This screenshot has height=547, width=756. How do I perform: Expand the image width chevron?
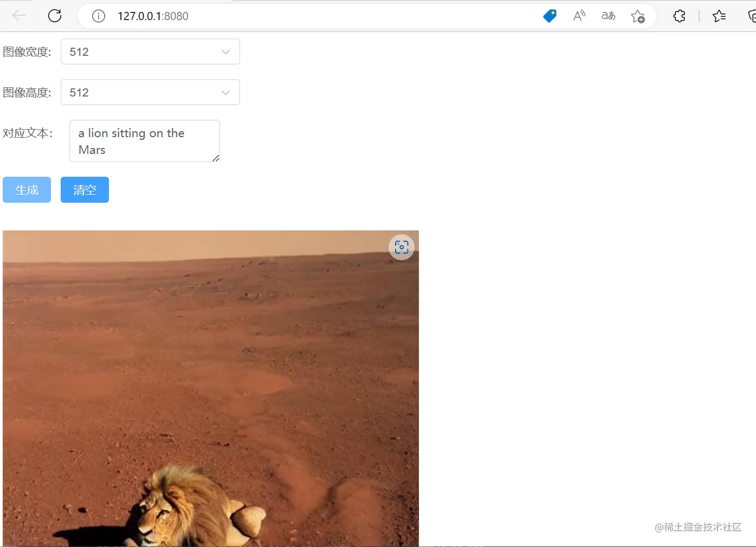[225, 52]
